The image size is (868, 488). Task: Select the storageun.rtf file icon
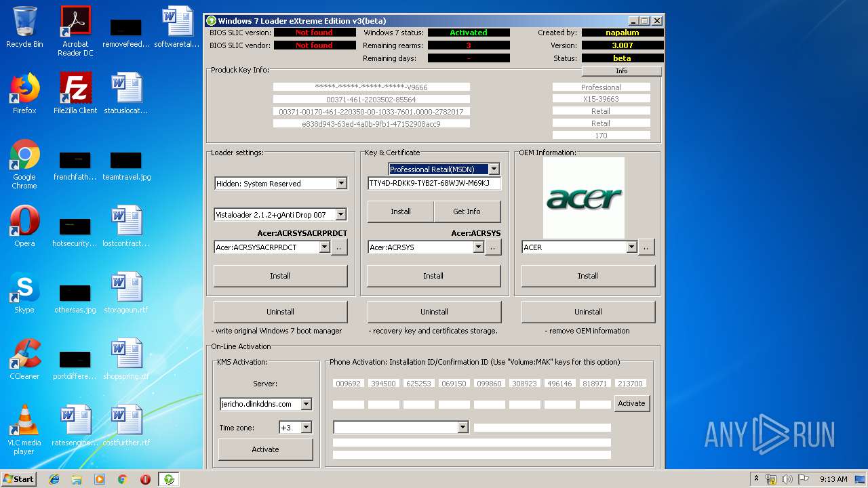[x=126, y=293]
